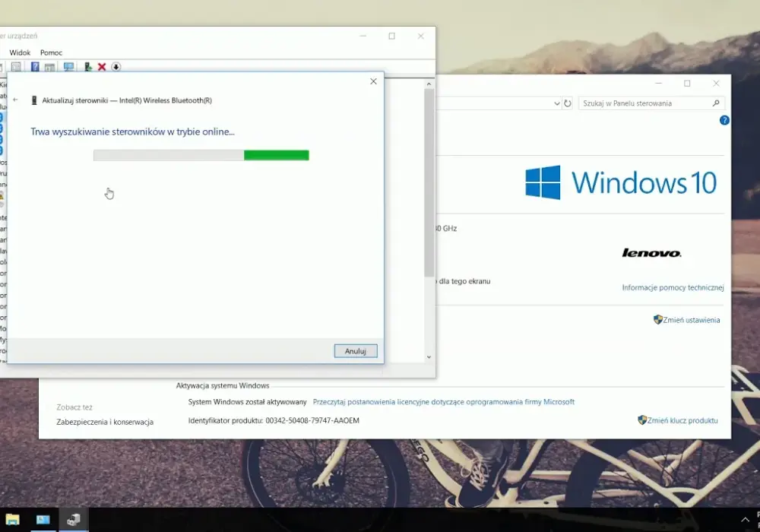Click the update driver green arrow icon

pyautogui.click(x=87, y=67)
